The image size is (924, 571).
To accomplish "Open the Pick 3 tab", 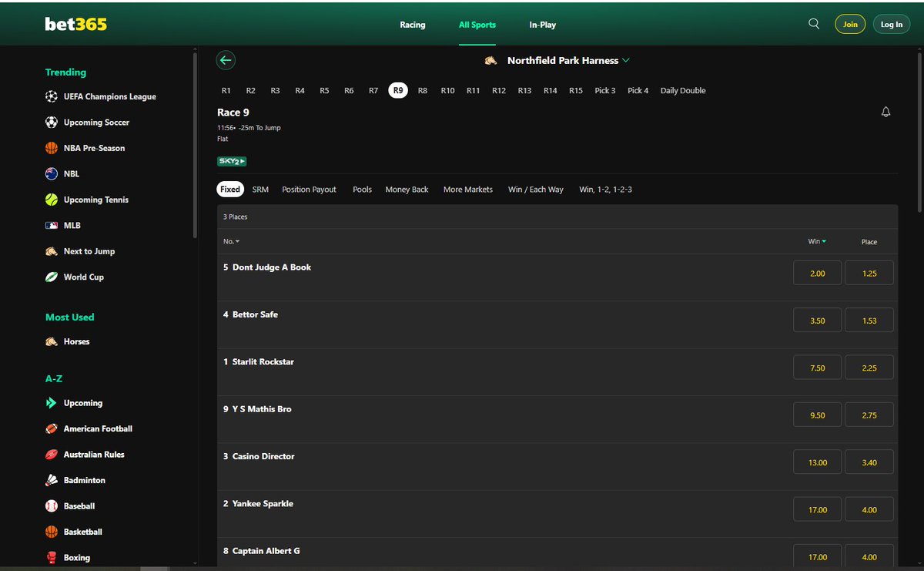I will coord(605,90).
